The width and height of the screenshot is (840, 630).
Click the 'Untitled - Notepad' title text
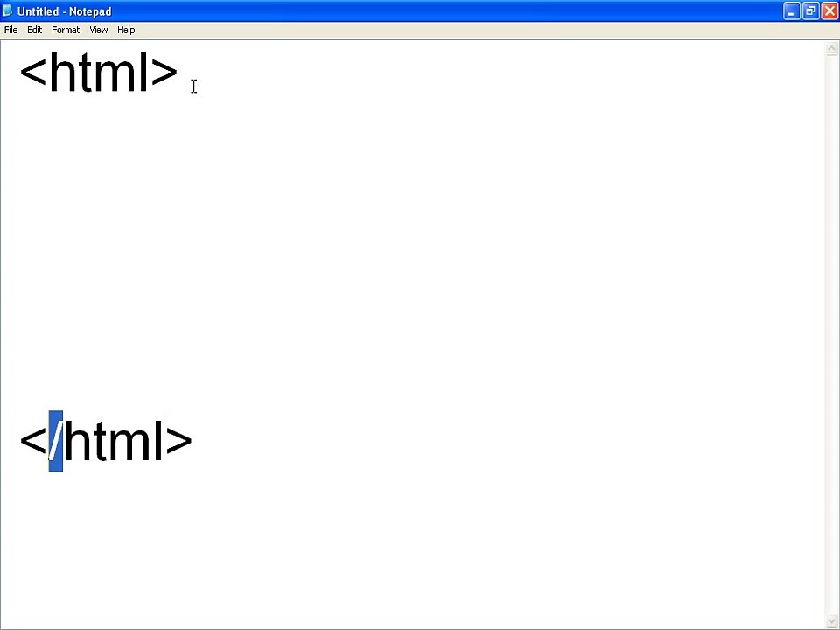(x=64, y=11)
